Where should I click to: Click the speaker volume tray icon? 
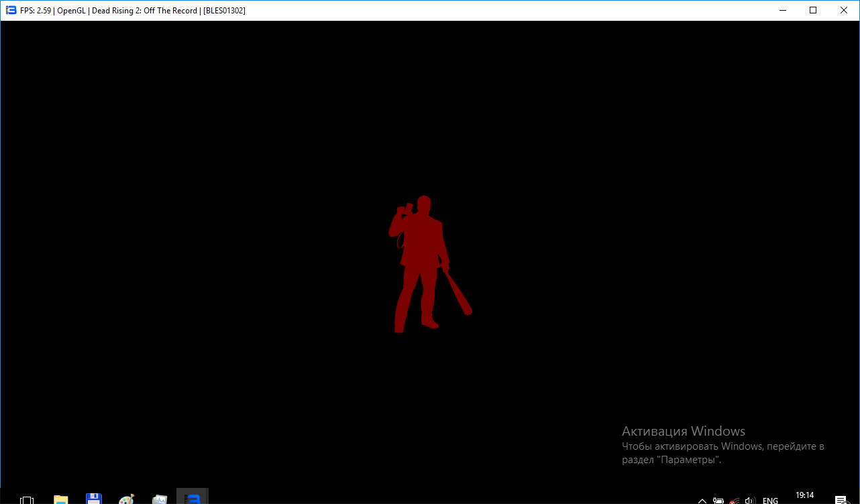tap(751, 501)
